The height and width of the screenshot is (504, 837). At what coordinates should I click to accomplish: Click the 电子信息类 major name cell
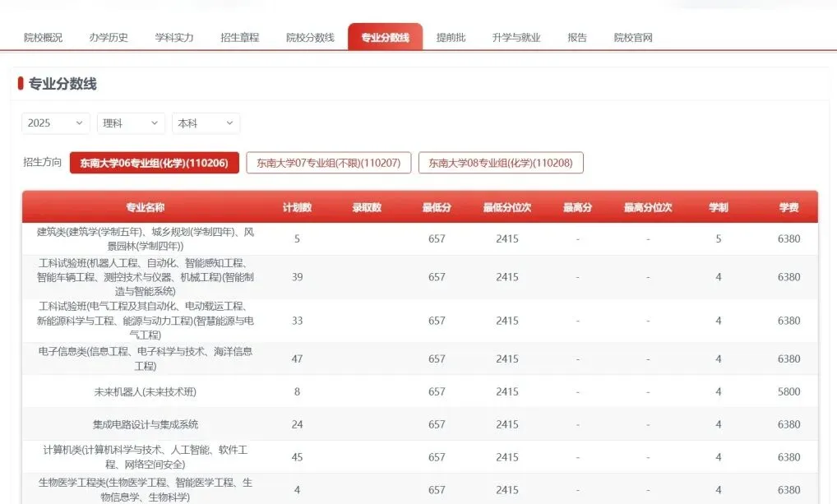(146, 358)
